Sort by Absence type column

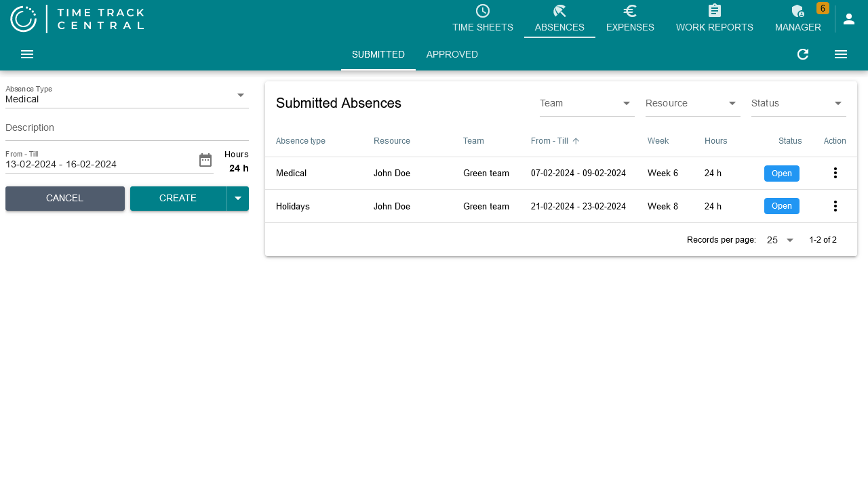(x=300, y=141)
